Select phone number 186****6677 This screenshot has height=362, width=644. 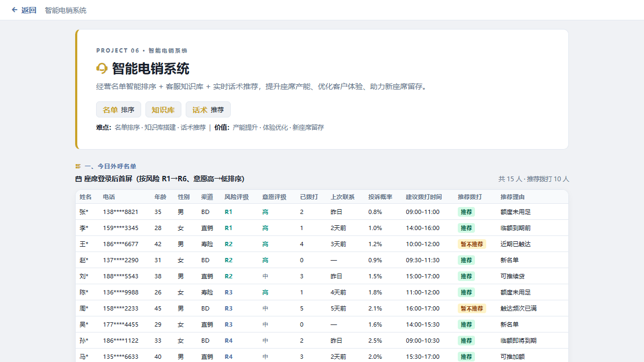coord(121,244)
